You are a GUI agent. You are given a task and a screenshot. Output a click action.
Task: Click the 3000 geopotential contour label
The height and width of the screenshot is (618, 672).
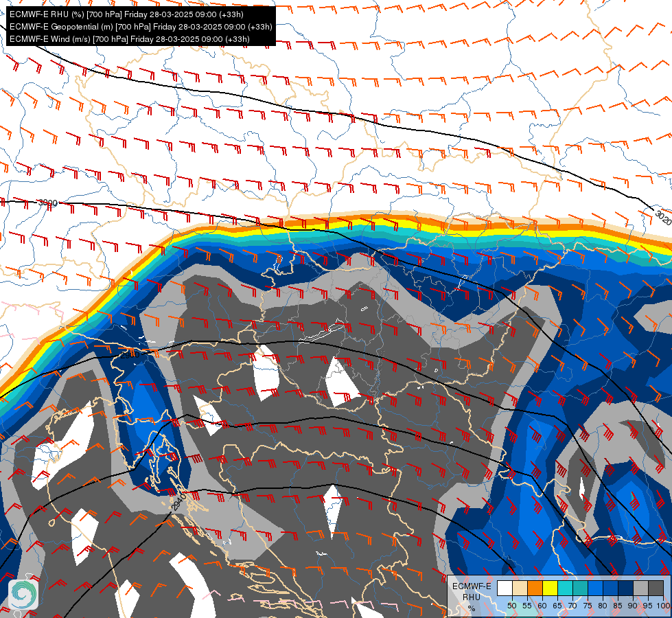pyautogui.click(x=47, y=203)
